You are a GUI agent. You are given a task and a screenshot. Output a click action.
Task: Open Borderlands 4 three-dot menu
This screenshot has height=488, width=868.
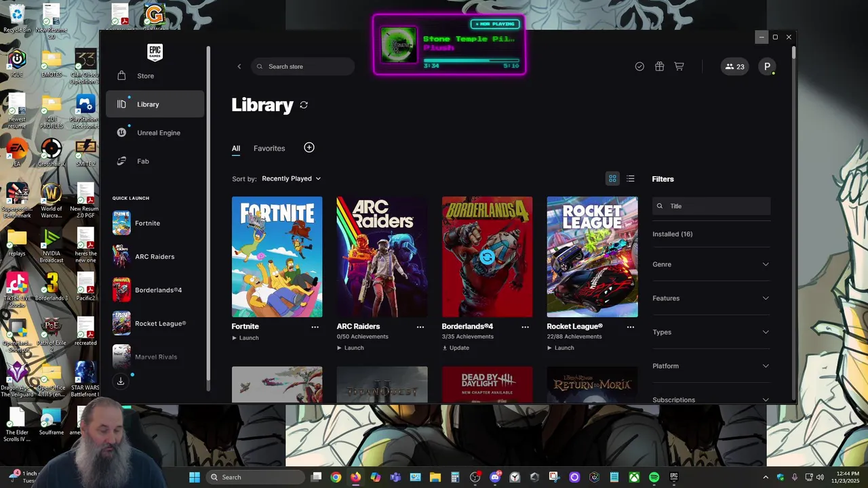[525, 327]
